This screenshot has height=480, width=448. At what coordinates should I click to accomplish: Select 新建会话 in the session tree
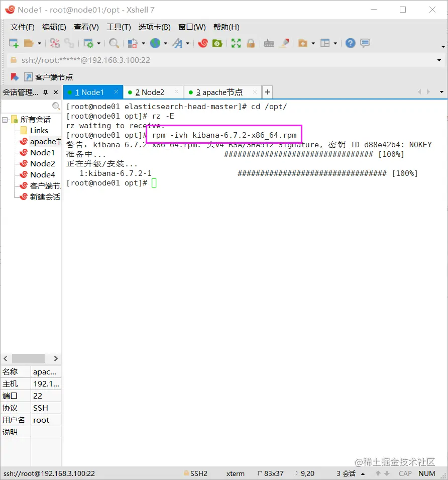[x=45, y=197]
